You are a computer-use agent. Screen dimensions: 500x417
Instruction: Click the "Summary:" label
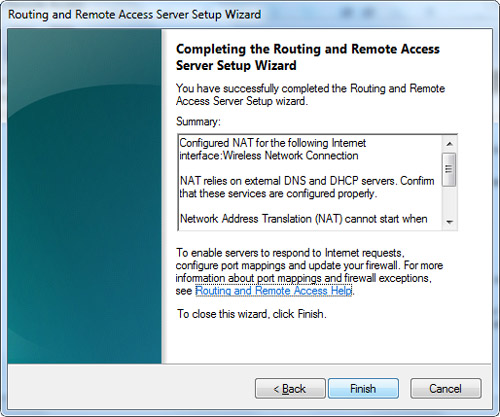pyautogui.click(x=198, y=121)
